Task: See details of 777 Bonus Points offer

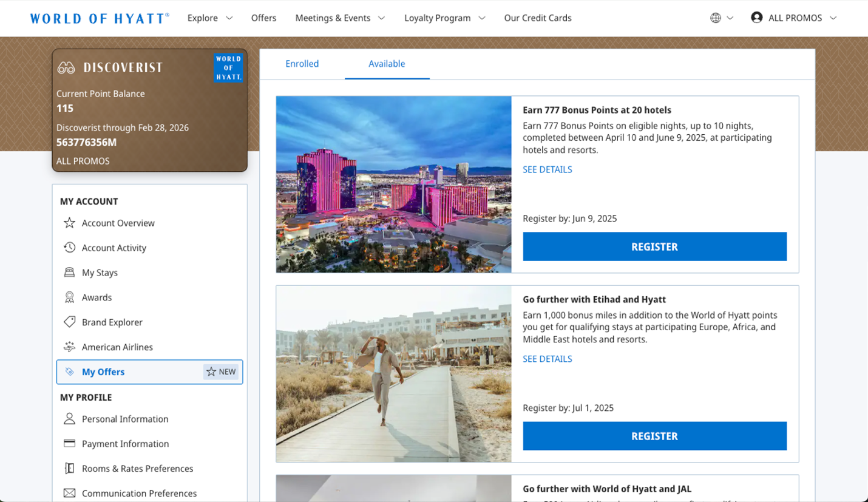Action: pos(548,169)
